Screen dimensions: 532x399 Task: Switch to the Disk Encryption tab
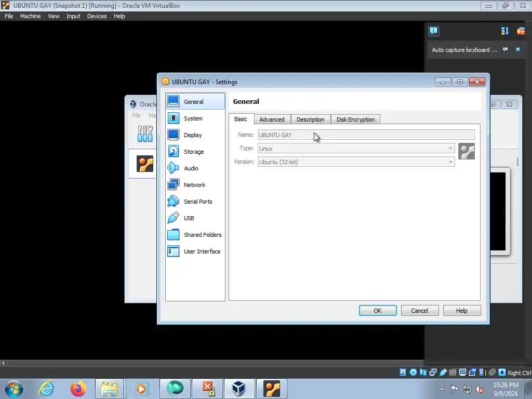(x=355, y=119)
